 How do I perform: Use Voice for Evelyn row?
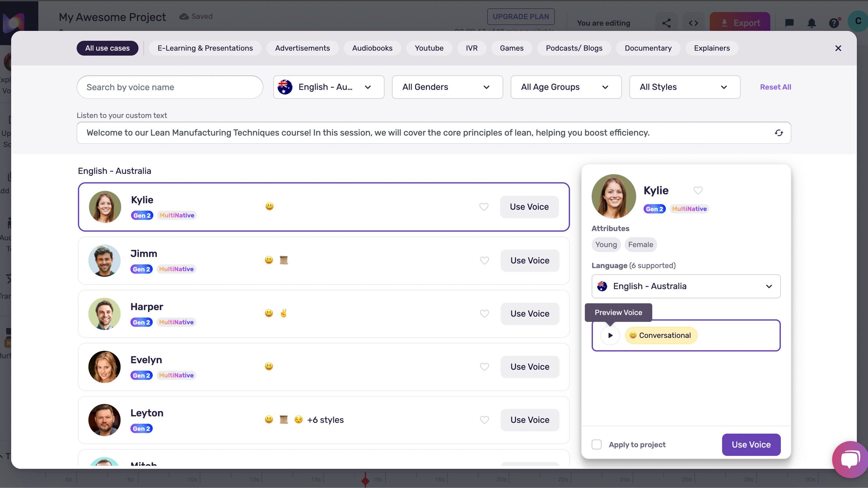click(x=530, y=367)
